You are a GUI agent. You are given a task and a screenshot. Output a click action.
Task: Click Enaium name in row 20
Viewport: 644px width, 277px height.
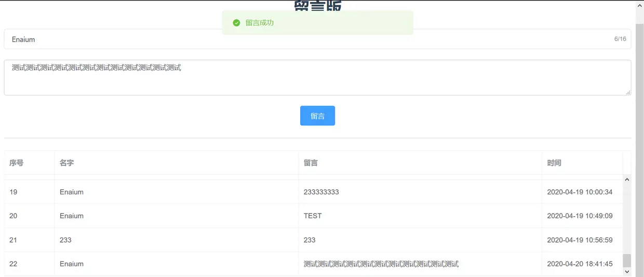72,216
